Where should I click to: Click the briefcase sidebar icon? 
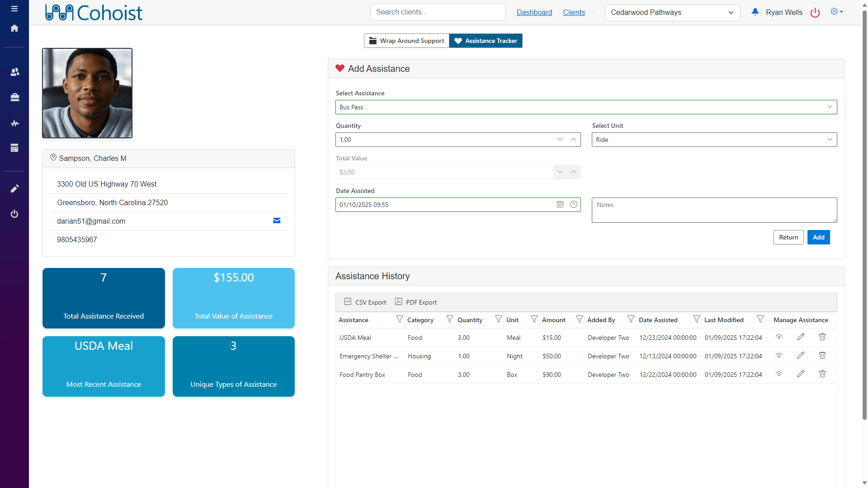[x=14, y=97]
